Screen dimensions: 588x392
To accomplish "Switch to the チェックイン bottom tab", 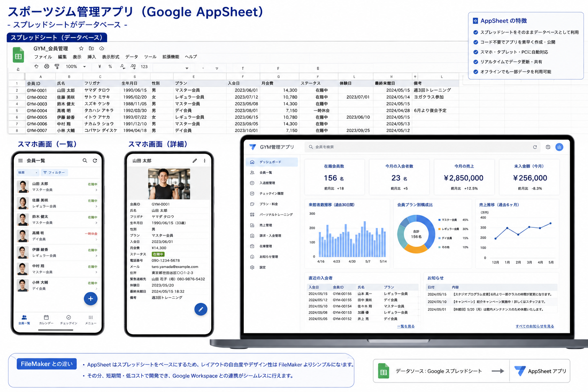I will [69, 320].
